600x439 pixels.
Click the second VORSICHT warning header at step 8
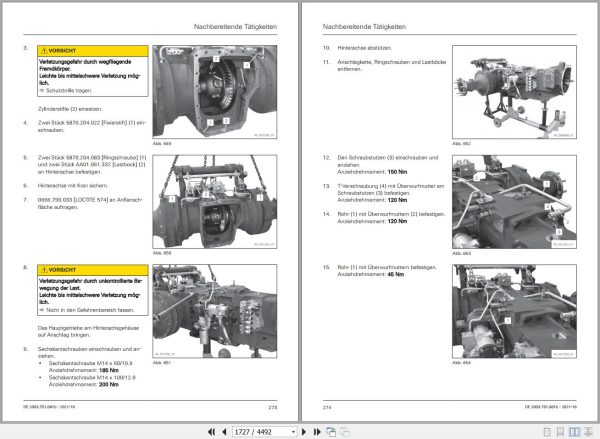coord(93,270)
